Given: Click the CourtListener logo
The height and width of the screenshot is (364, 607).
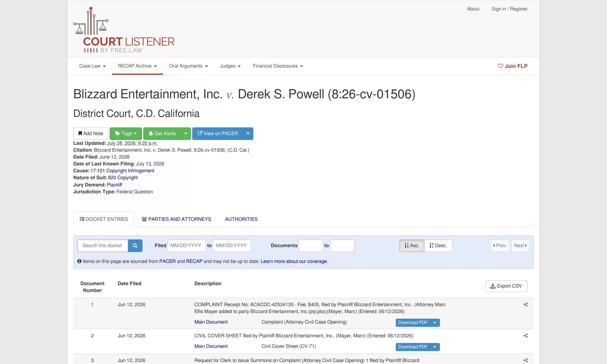Looking at the screenshot, I should click(x=124, y=30).
